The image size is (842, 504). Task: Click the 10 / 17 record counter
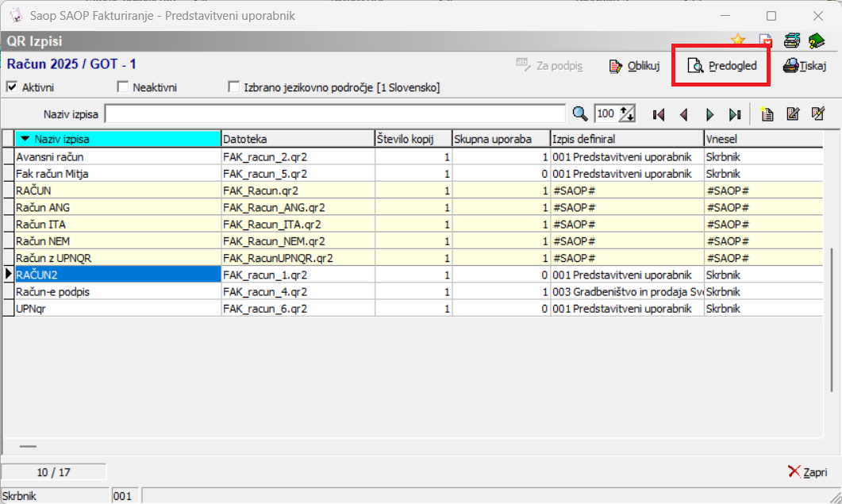coord(54,472)
